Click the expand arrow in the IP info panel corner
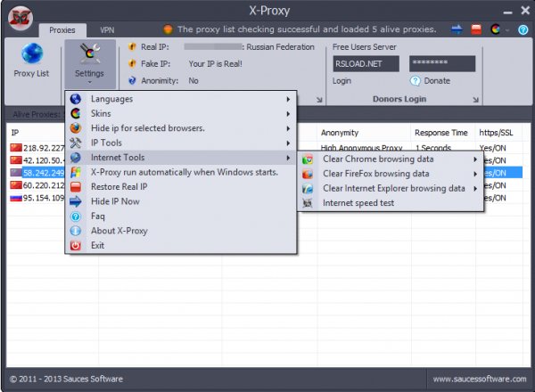The width and height of the screenshot is (535, 392). [319, 100]
